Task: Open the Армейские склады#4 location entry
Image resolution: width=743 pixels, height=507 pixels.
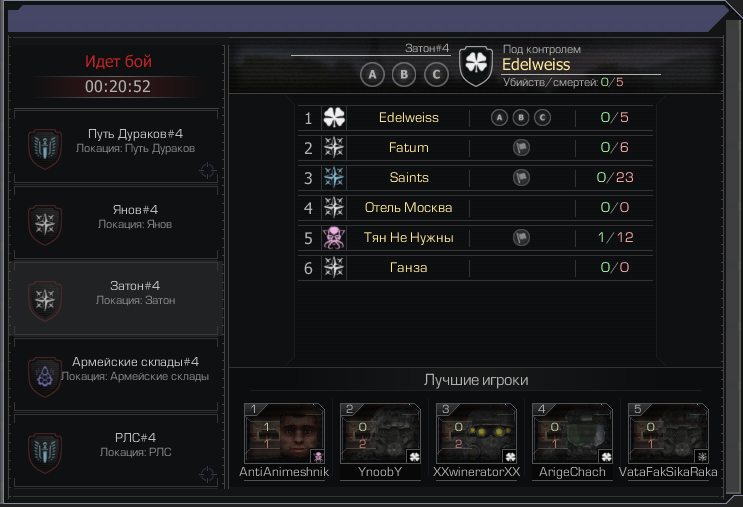Action: pos(116,375)
